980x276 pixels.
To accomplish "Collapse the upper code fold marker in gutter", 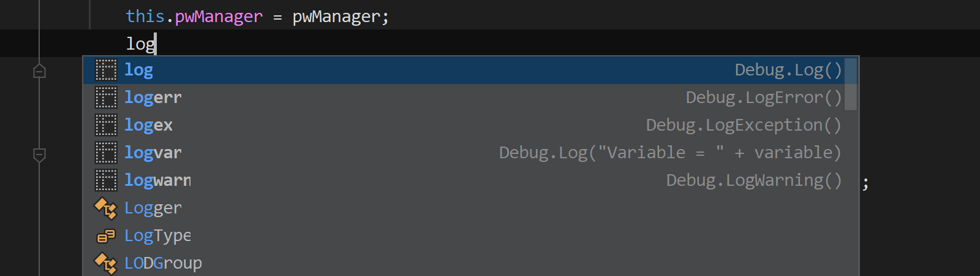I will [39, 71].
